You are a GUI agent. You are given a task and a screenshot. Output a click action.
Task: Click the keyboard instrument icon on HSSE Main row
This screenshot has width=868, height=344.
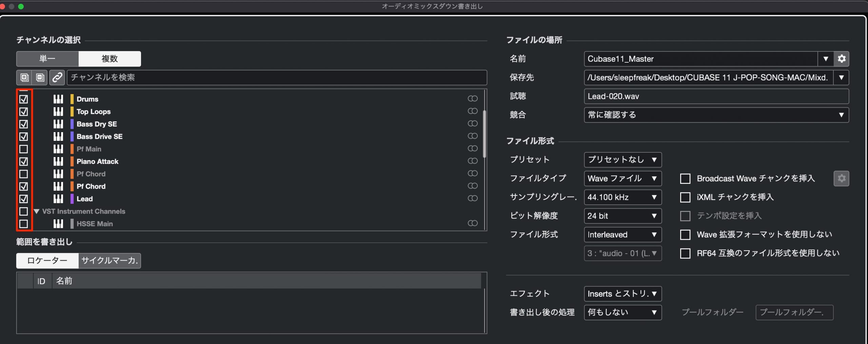click(58, 224)
